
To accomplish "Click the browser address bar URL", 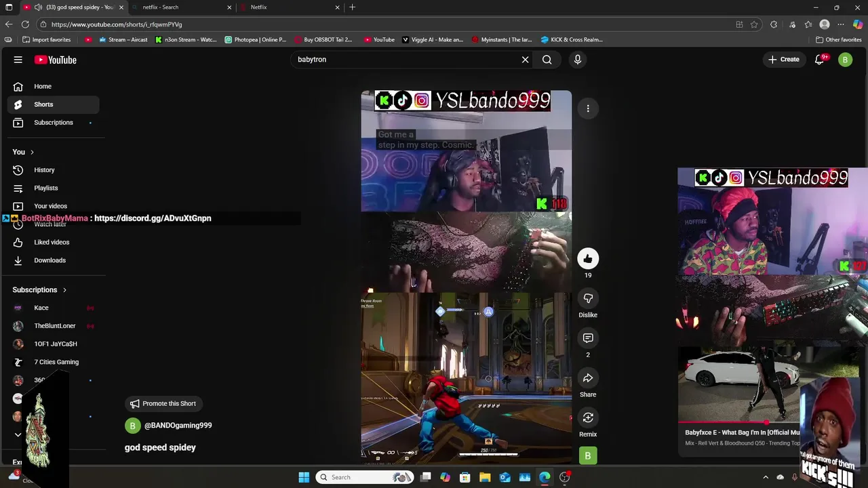I will pos(117,24).
